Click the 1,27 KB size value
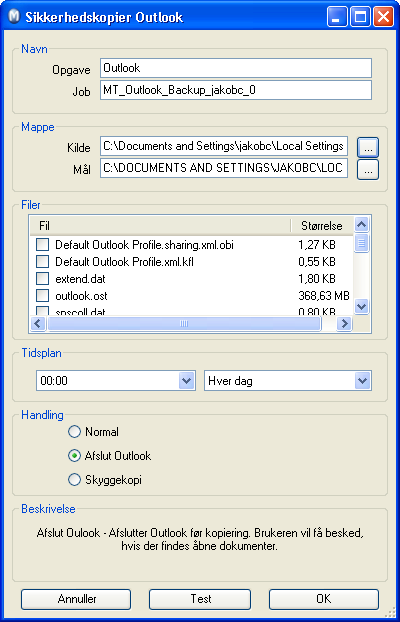Viewport: 400px width, 622px height. [x=317, y=245]
